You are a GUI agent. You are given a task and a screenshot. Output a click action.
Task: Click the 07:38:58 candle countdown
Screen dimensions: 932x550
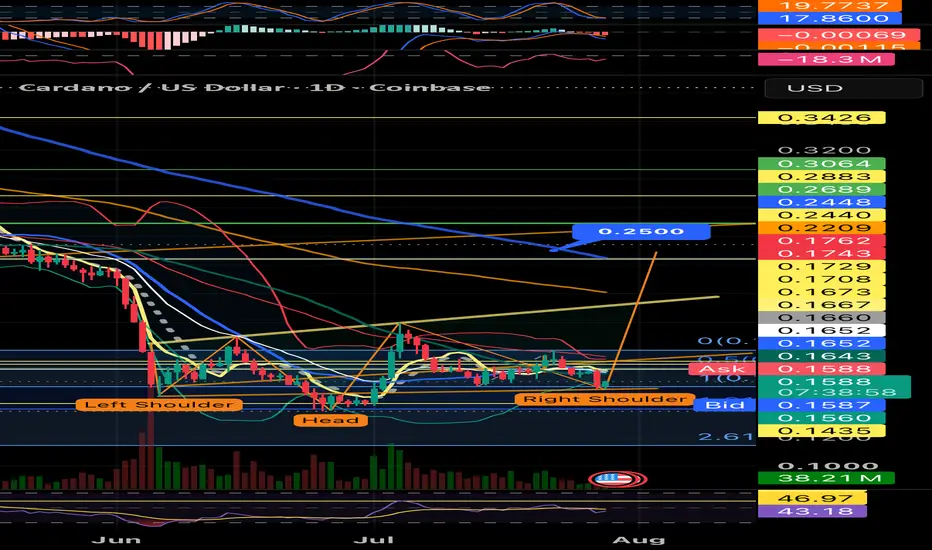pyautogui.click(x=835, y=392)
